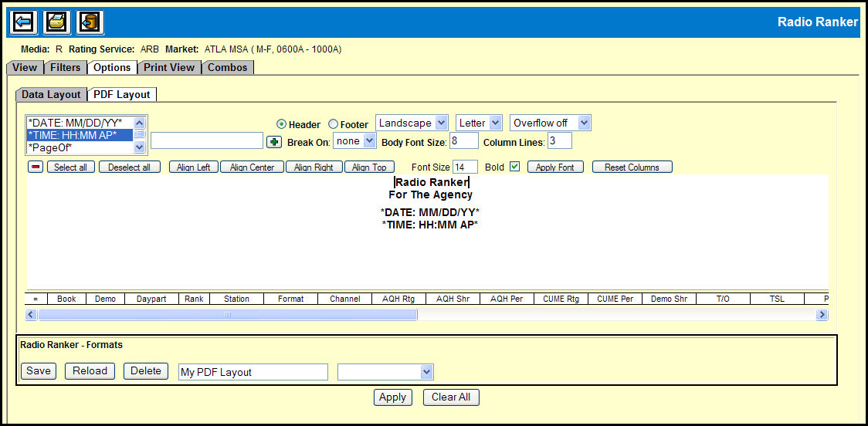Screen dimensions: 868x426
Task: Open the Landscape orientation dropdown
Action: [412, 123]
